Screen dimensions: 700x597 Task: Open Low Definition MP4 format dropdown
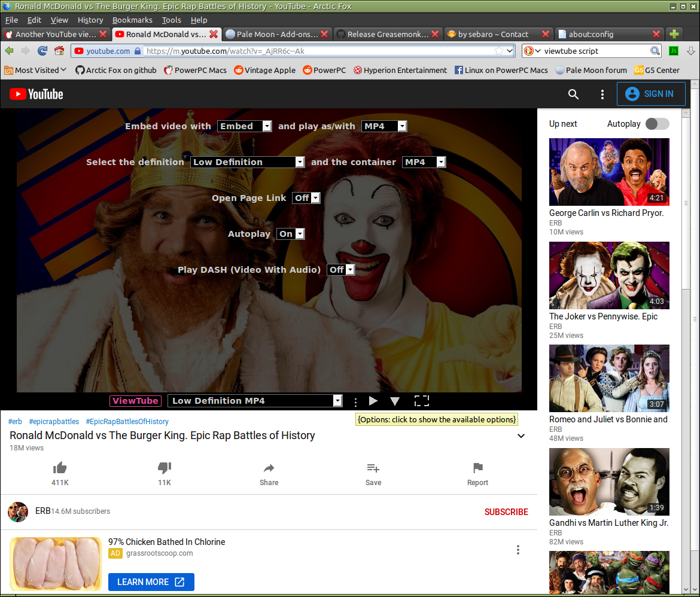(x=255, y=401)
